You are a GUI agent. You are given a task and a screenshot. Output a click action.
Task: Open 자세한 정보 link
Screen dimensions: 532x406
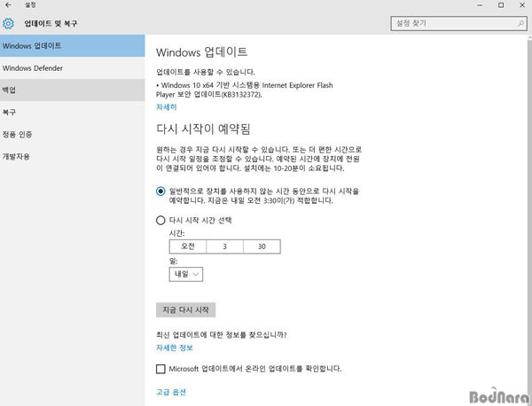pos(175,347)
